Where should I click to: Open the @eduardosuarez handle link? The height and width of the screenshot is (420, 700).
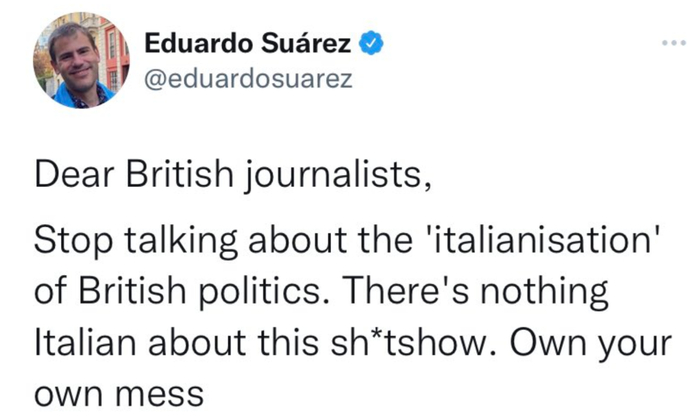point(248,80)
